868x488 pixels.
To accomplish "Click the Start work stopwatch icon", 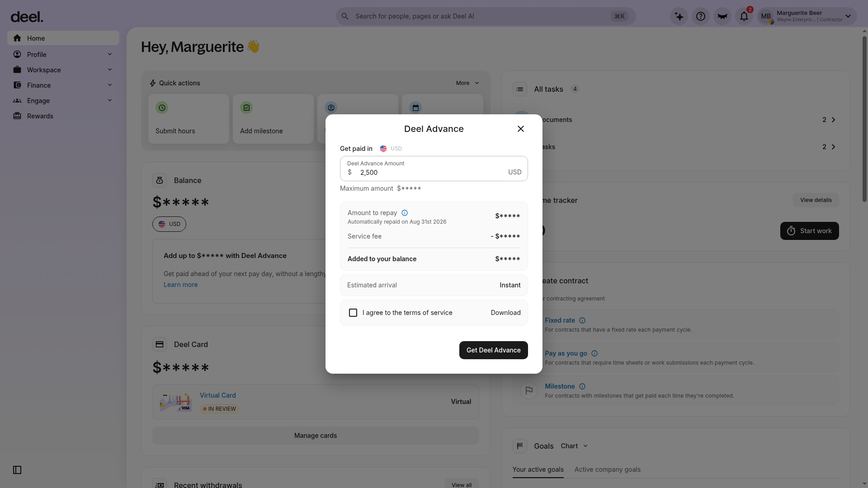I will [x=791, y=231].
